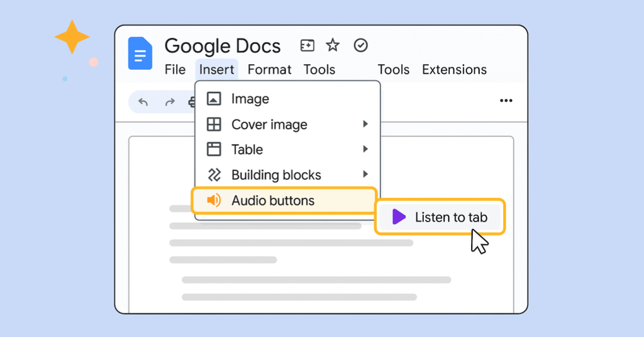Click the Building blocks icon in the menu
The image size is (644, 337).
[214, 175]
